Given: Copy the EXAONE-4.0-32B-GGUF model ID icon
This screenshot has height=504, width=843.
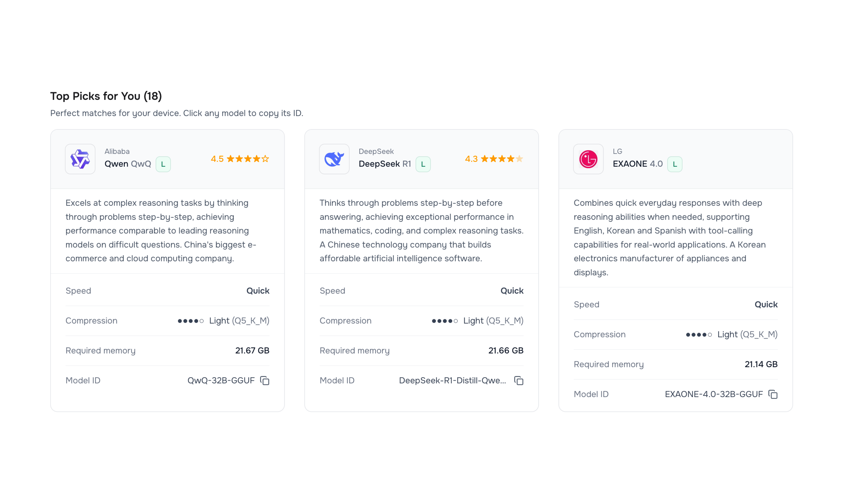Looking at the screenshot, I should pyautogui.click(x=773, y=394).
